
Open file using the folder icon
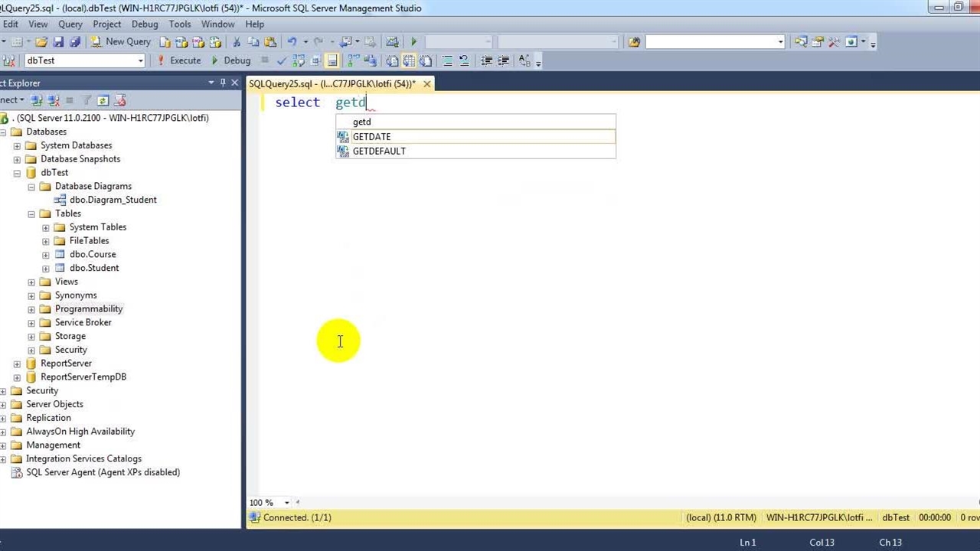[41, 42]
